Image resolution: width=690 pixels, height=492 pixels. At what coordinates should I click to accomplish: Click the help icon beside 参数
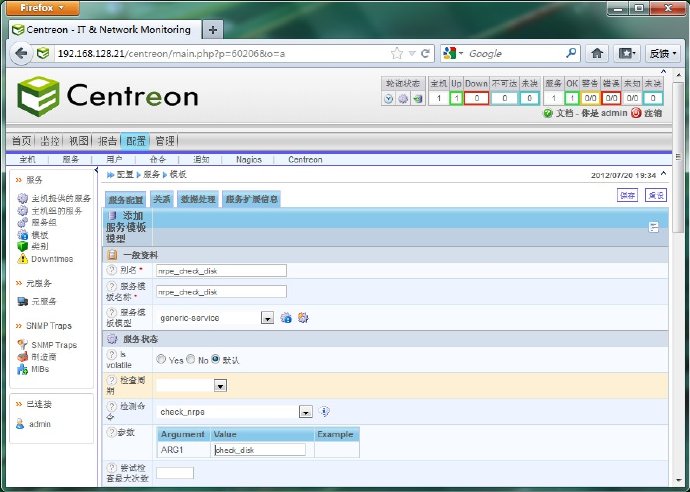coord(111,432)
